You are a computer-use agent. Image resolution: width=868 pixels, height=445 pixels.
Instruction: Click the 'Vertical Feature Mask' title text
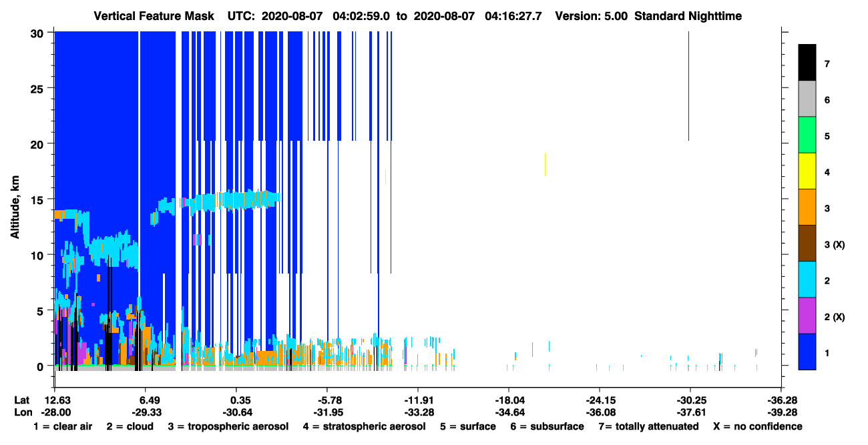[x=154, y=16]
